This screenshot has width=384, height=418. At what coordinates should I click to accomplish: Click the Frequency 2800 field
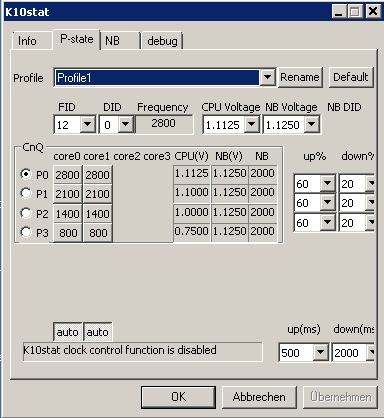click(164, 124)
